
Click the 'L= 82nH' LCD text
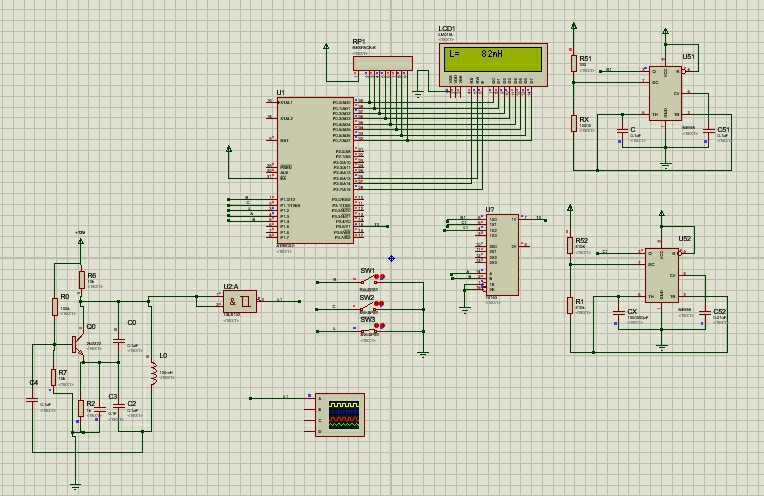[x=476, y=54]
